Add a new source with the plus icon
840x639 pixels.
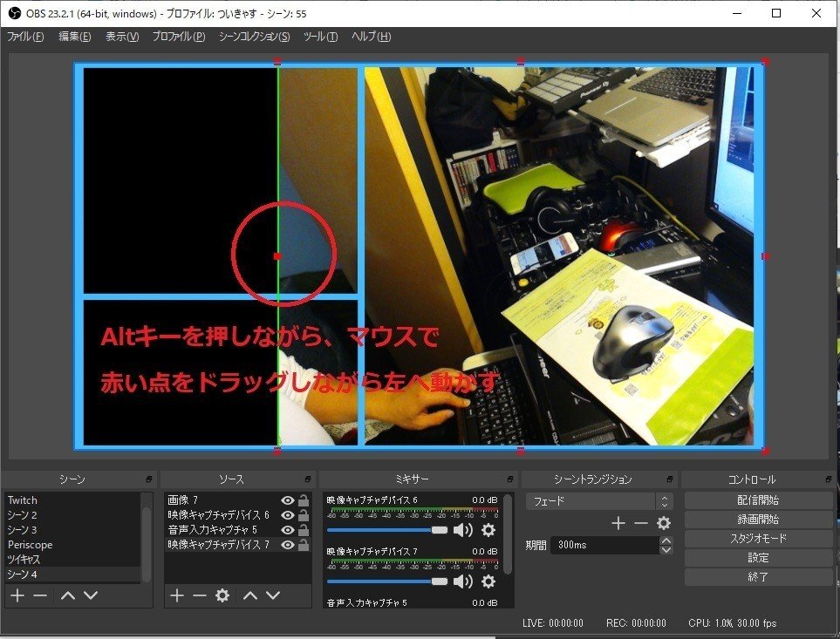(175, 595)
